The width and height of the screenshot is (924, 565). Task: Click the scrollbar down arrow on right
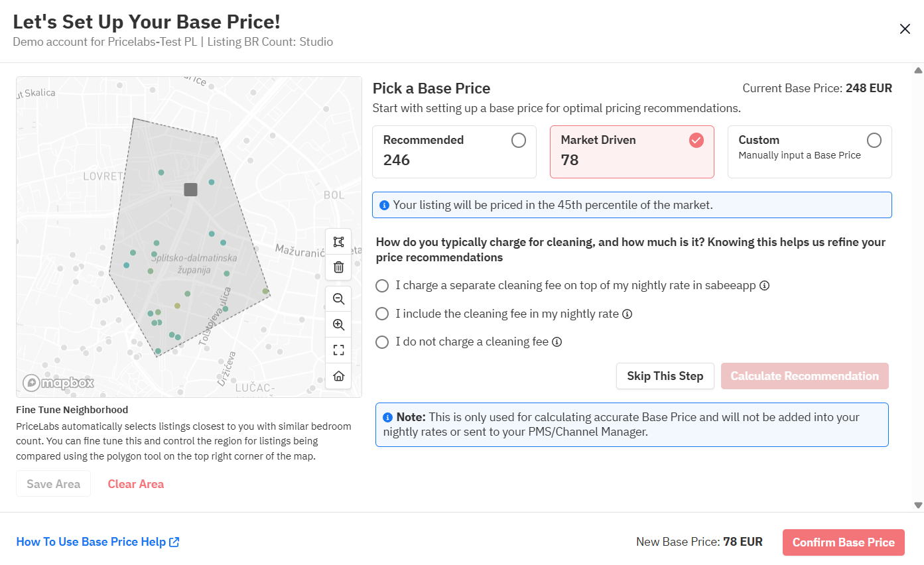918,505
